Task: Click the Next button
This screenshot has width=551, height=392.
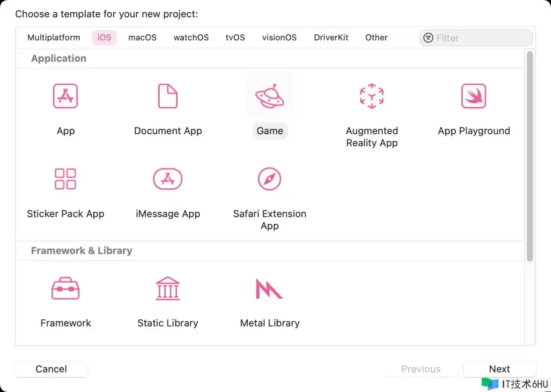Action: coord(499,369)
